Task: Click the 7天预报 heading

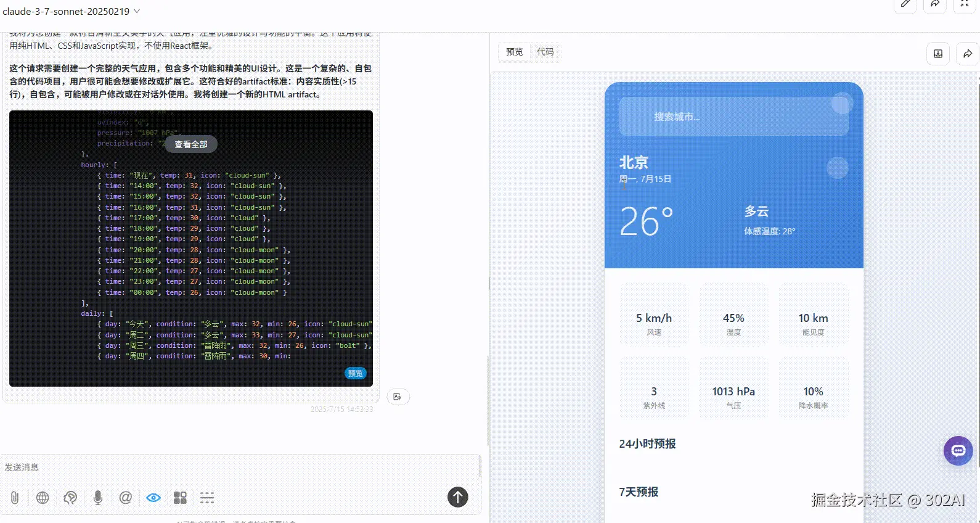Action: click(x=639, y=492)
